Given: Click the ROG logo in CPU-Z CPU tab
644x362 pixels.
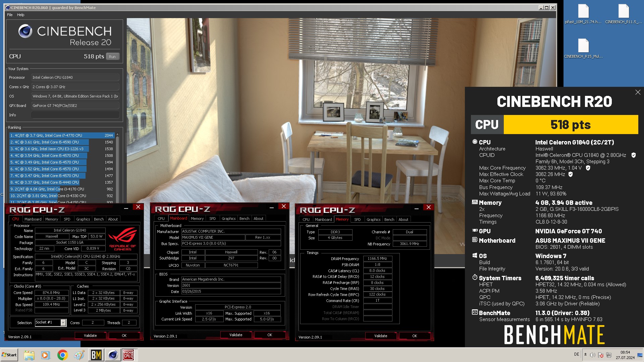Looking at the screenshot, I should [x=123, y=239].
